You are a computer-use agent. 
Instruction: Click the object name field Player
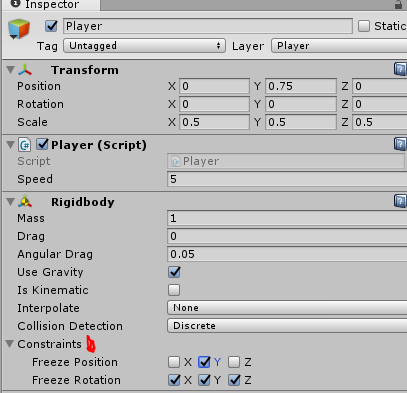(x=208, y=26)
